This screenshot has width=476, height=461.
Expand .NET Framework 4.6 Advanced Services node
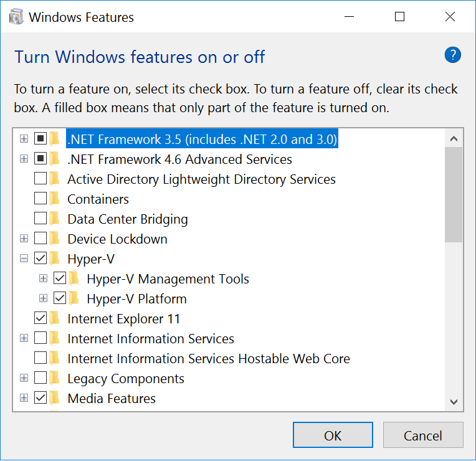point(24,159)
